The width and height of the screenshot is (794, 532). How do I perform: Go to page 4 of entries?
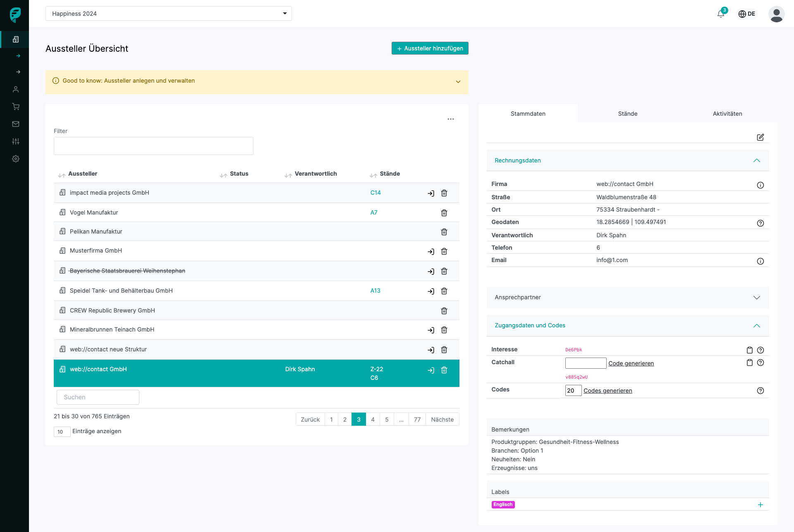[x=373, y=420]
